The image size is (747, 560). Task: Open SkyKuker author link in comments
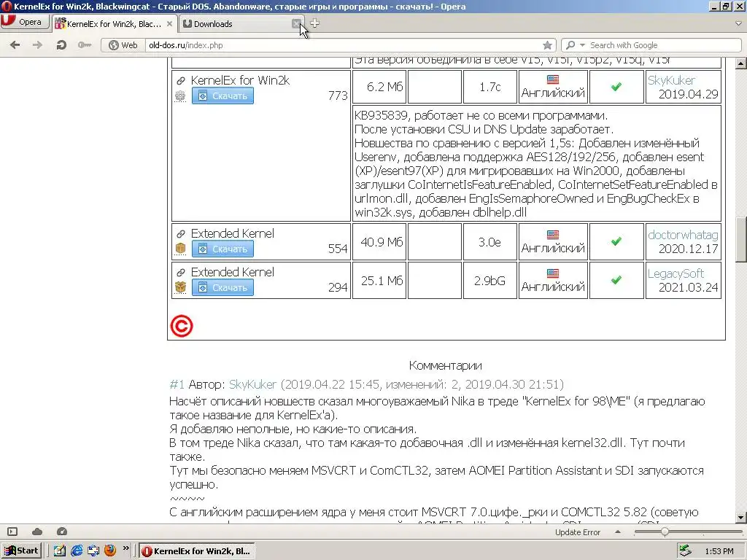pyautogui.click(x=252, y=384)
